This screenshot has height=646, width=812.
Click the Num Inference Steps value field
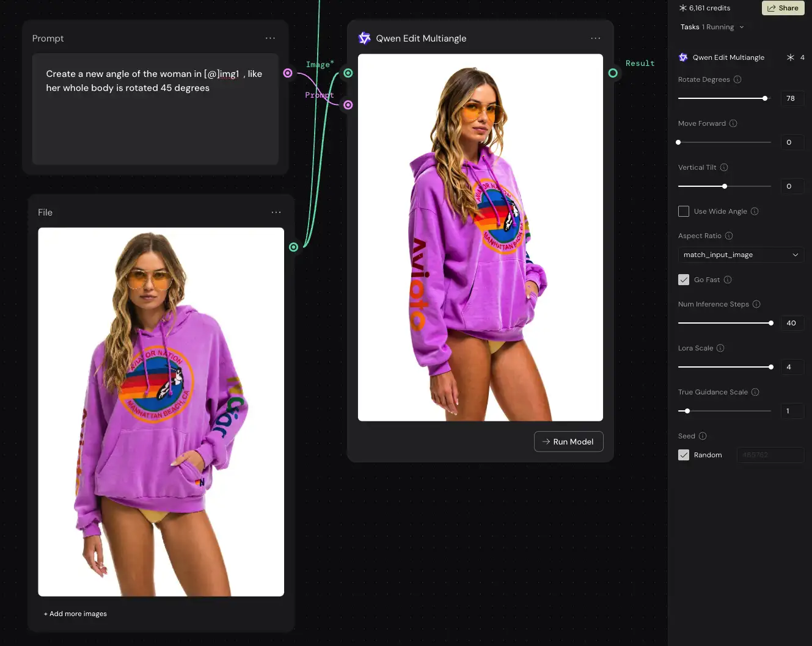click(792, 323)
